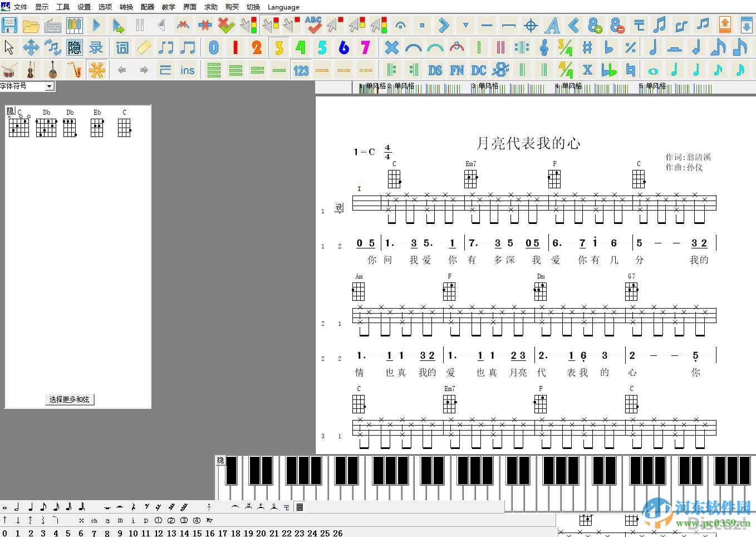Open the Language menu

click(x=283, y=7)
